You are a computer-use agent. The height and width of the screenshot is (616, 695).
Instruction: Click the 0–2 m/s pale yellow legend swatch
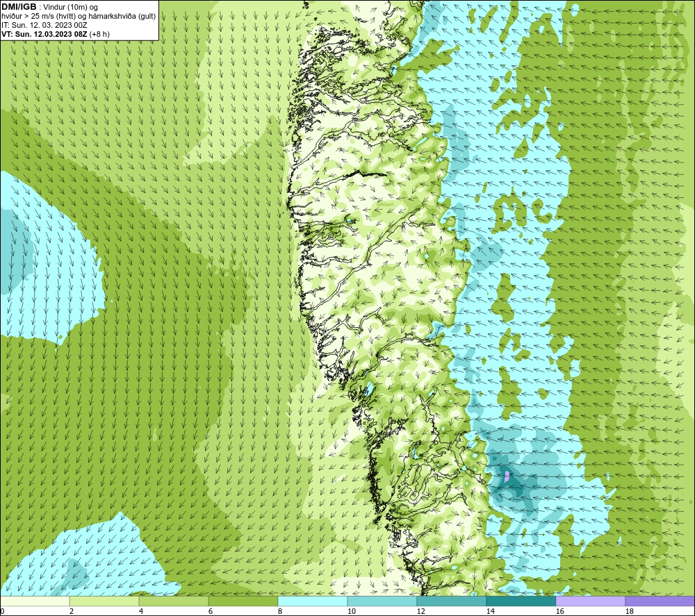tap(35, 601)
